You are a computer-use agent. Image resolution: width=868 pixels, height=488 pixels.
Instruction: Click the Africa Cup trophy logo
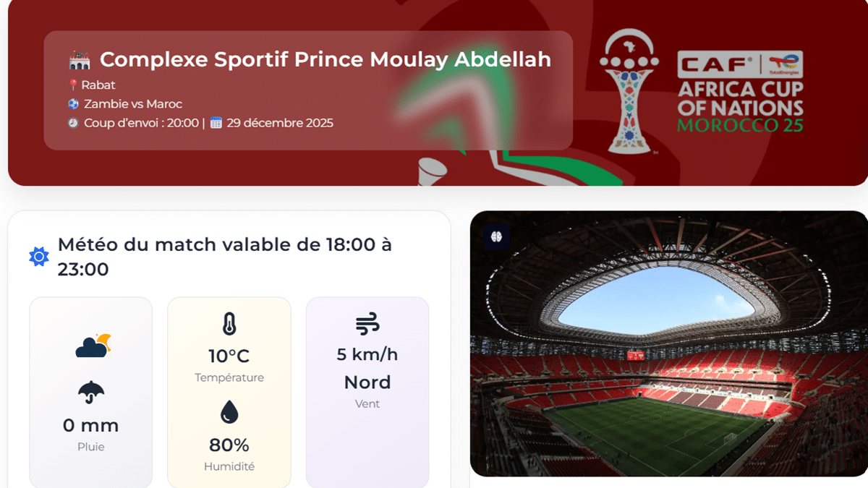630,90
